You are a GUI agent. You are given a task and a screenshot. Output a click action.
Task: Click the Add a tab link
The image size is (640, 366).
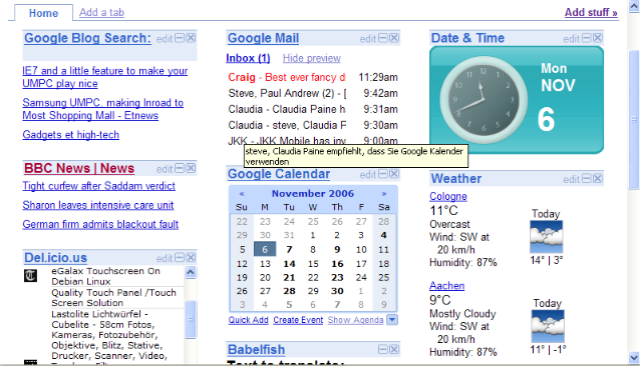[102, 13]
